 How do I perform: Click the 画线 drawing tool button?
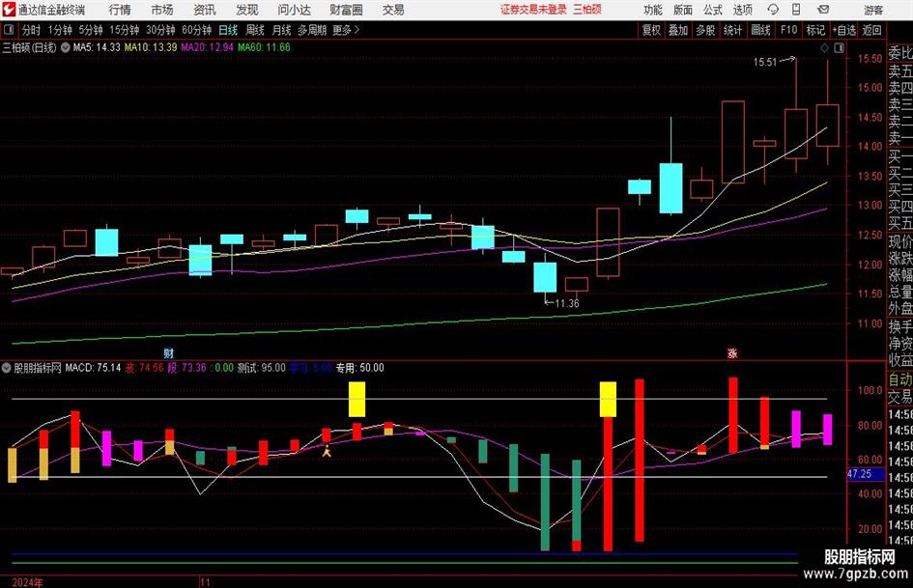(760, 30)
